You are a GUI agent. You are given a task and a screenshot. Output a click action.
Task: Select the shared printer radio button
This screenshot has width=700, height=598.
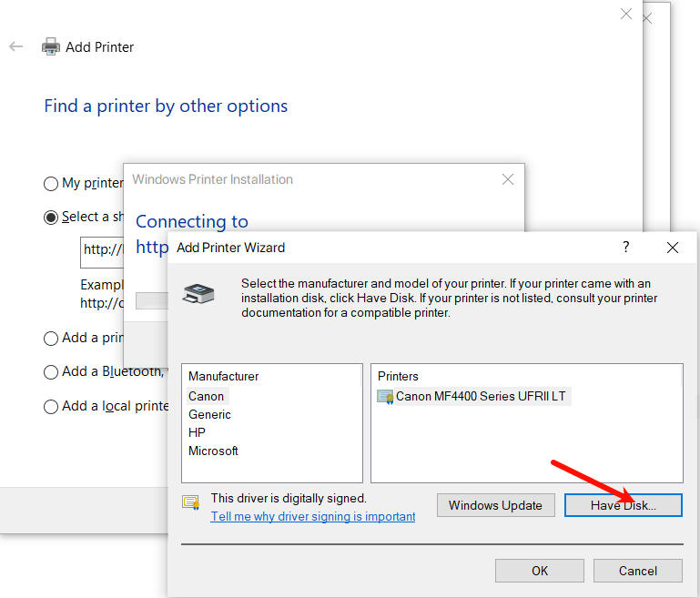pos(51,218)
